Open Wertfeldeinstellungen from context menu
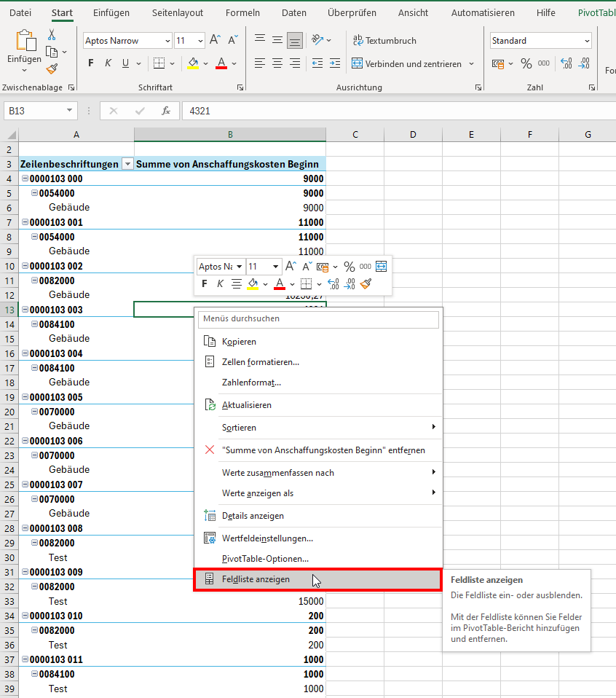This screenshot has width=616, height=698. pyautogui.click(x=318, y=538)
